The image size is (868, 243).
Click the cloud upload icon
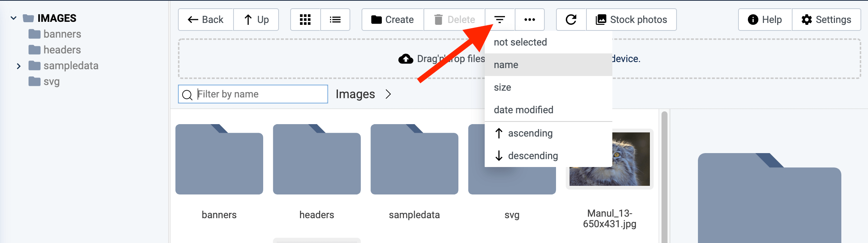pyautogui.click(x=405, y=59)
